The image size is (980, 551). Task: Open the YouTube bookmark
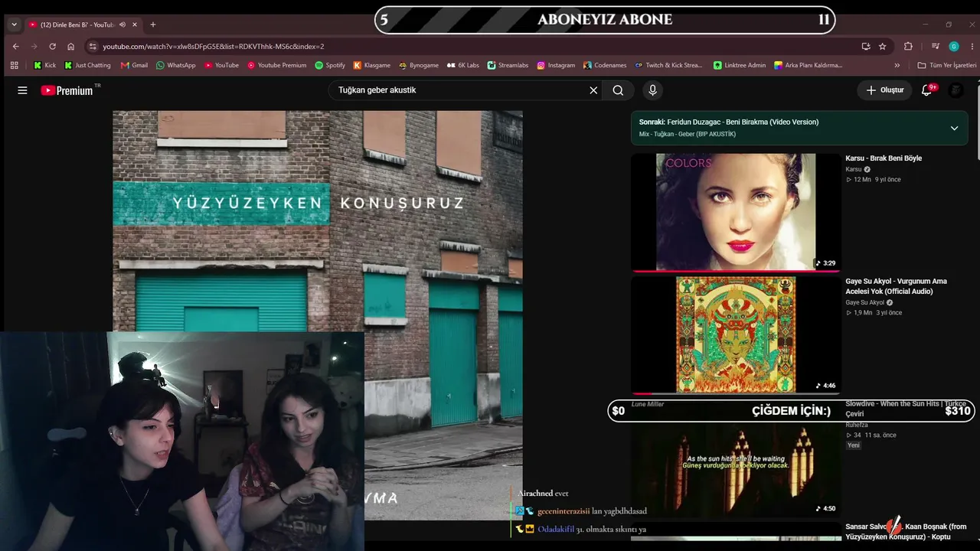[220, 65]
